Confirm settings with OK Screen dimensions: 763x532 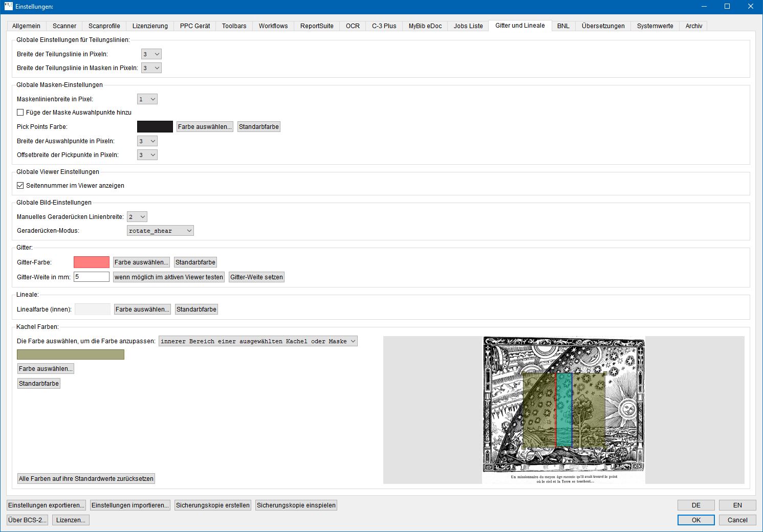click(696, 520)
